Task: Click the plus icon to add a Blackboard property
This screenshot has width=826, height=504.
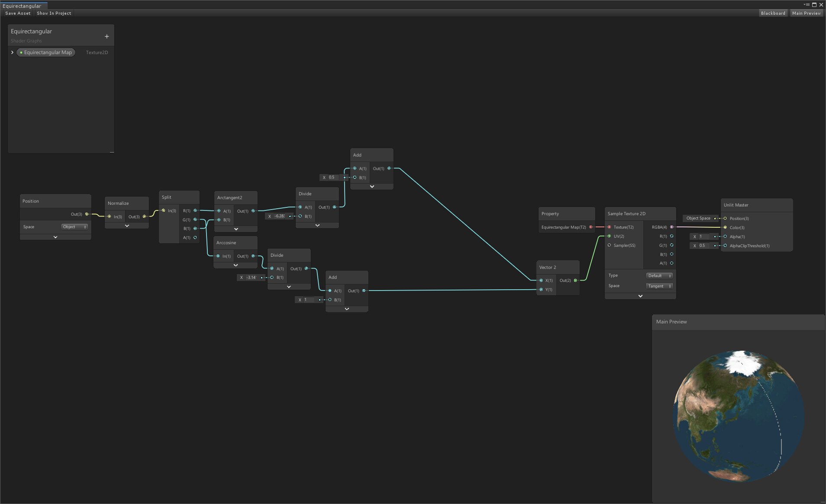Action: (x=106, y=36)
